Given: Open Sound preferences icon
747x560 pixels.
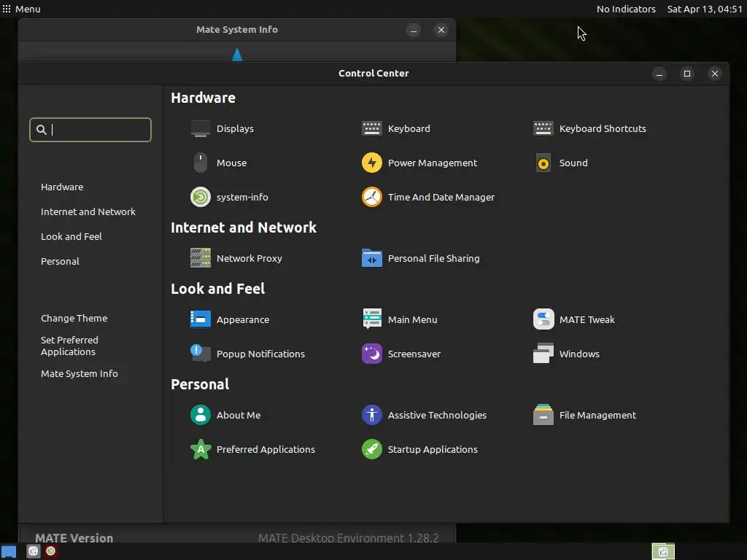Looking at the screenshot, I should coord(543,163).
